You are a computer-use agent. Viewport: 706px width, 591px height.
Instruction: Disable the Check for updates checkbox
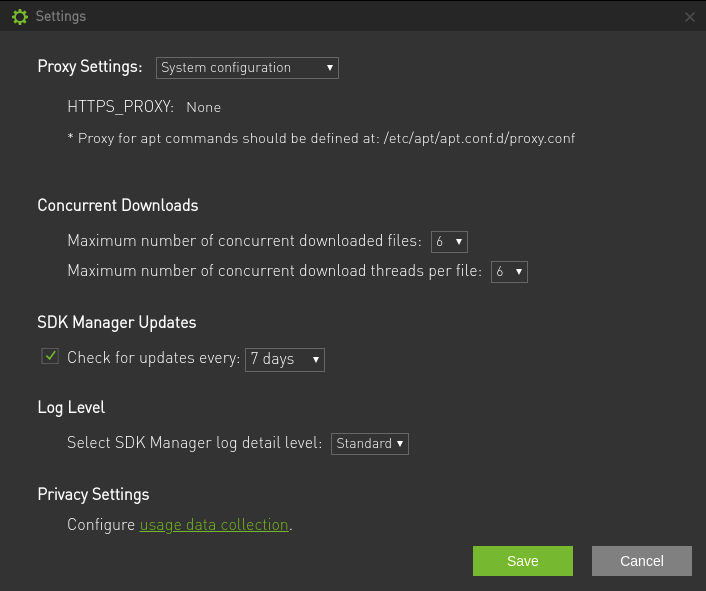tap(50, 357)
